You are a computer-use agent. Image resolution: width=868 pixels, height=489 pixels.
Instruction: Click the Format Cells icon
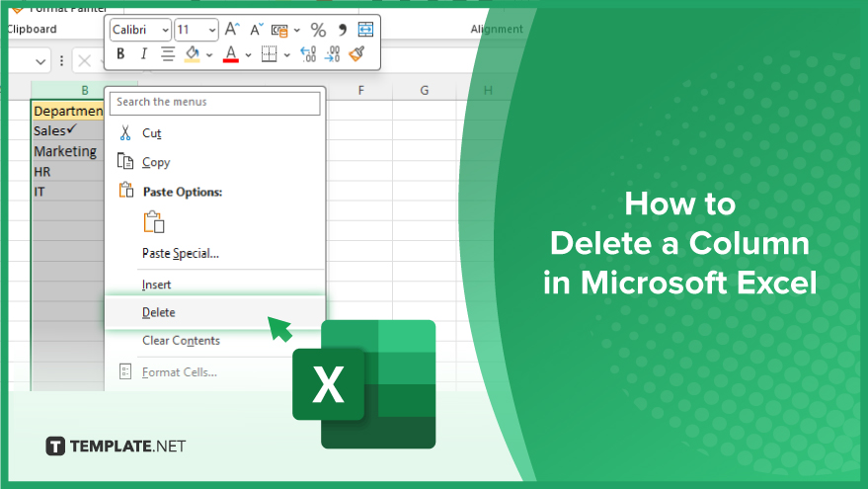[125, 371]
